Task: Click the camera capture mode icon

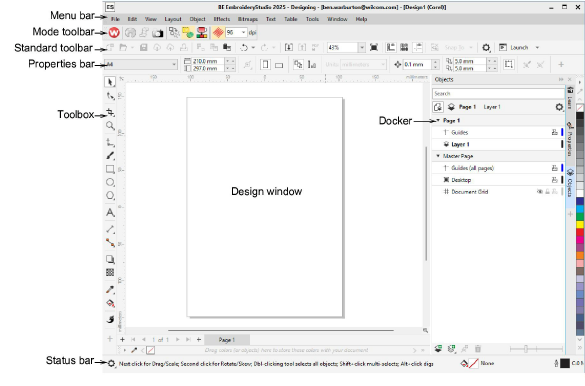Action: pos(157,33)
